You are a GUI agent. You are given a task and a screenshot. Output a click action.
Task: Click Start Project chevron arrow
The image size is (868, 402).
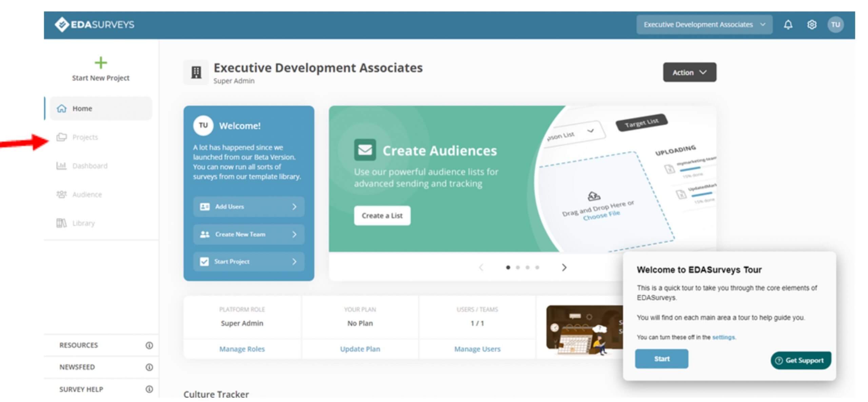294,261
